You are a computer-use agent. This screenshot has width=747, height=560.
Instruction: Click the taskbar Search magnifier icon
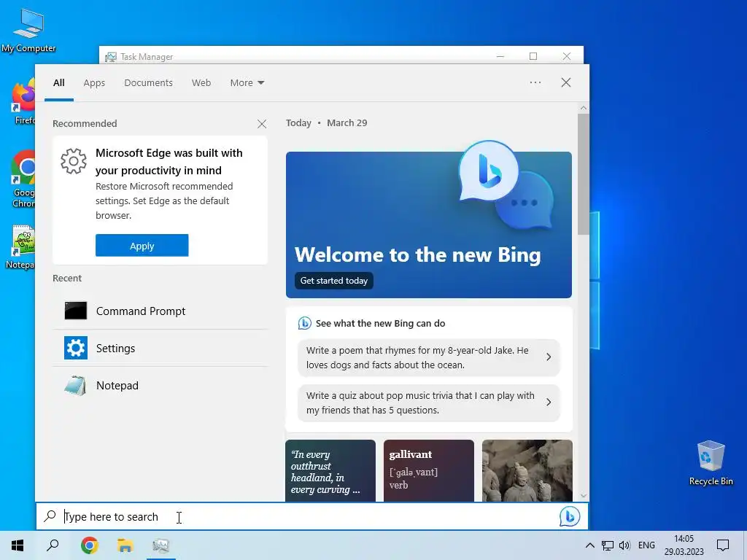(x=53, y=545)
